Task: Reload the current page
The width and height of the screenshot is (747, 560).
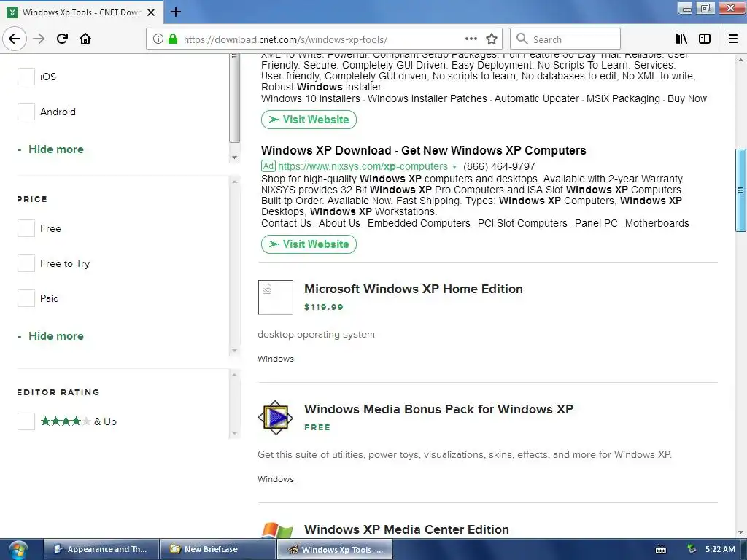Action: pyautogui.click(x=62, y=39)
